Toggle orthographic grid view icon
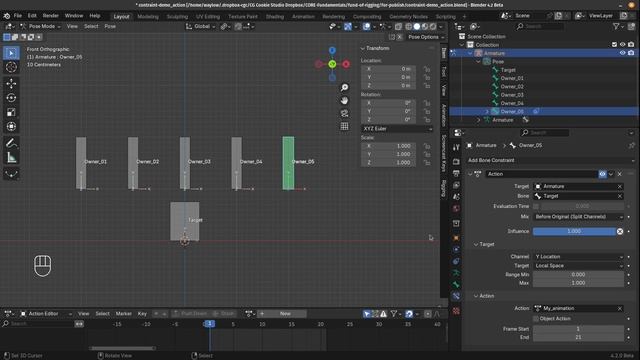 344,126
